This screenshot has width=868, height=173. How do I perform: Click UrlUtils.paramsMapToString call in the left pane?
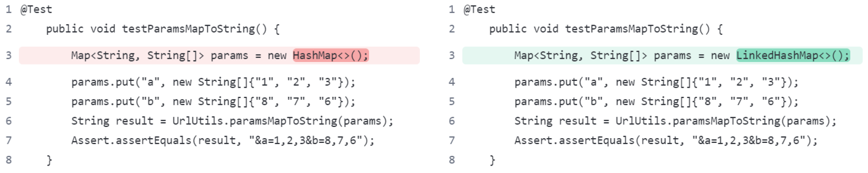point(255,121)
